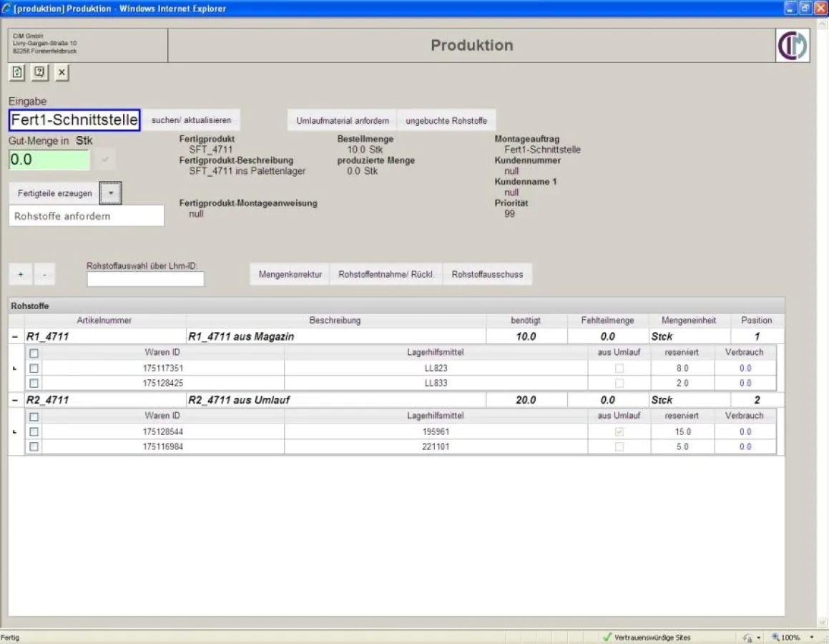Click the Mengenkorrektur button
829x644 pixels.
(289, 273)
